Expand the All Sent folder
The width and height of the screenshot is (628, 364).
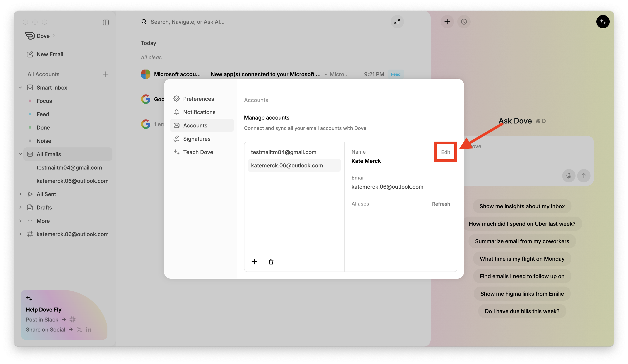(x=20, y=194)
